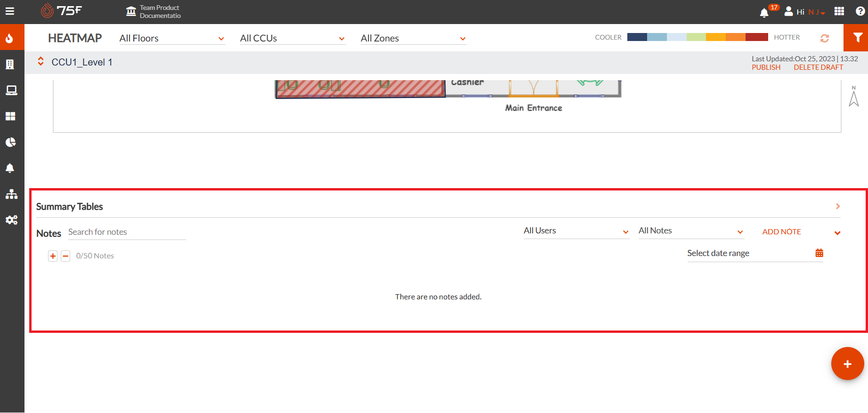Open the help question mark icon
This screenshot has height=413, width=868.
point(860,11)
